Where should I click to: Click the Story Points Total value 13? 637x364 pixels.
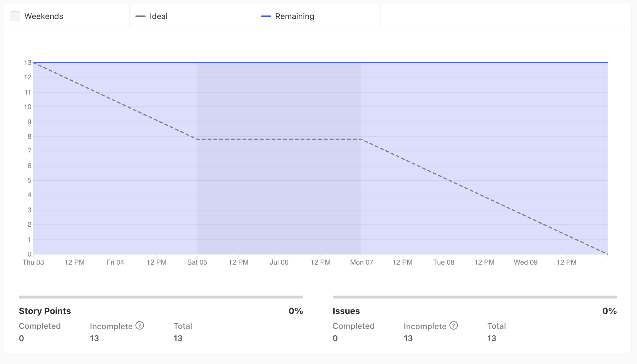pyautogui.click(x=178, y=338)
